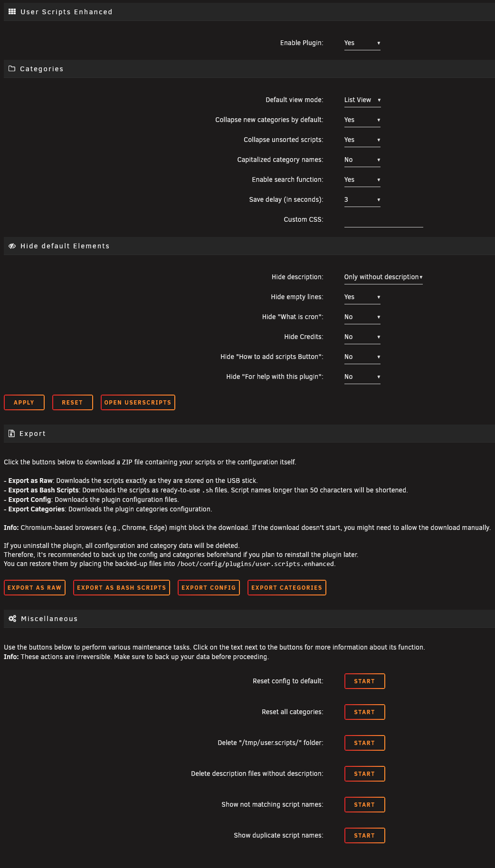This screenshot has width=495, height=868.
Task: Click the Export Config button
Action: 209,587
